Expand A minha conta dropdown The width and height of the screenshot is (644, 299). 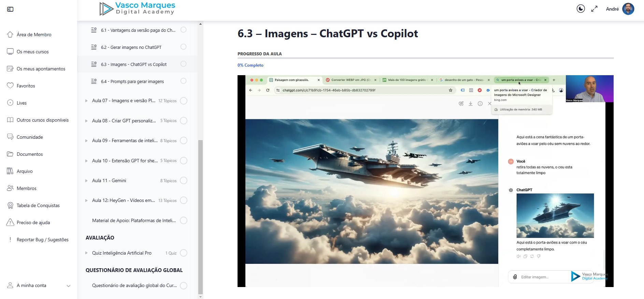point(68,286)
